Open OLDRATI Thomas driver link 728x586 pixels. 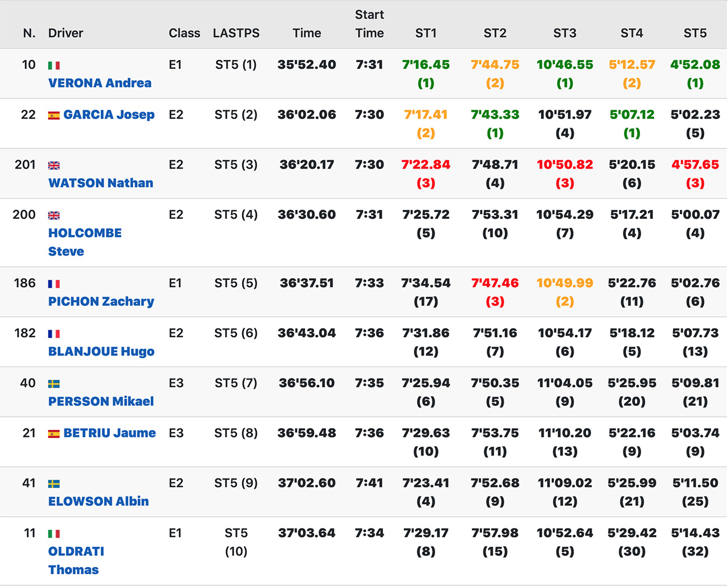pos(76,560)
